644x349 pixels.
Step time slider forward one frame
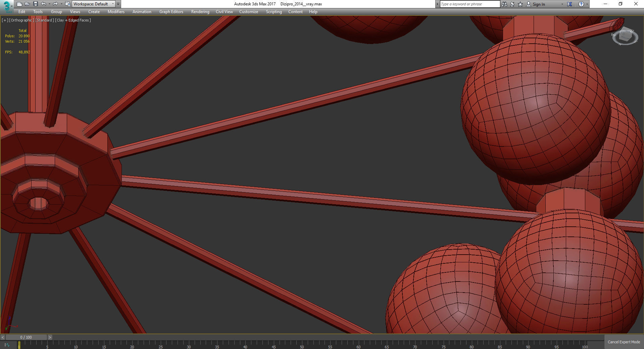pyautogui.click(x=50, y=337)
